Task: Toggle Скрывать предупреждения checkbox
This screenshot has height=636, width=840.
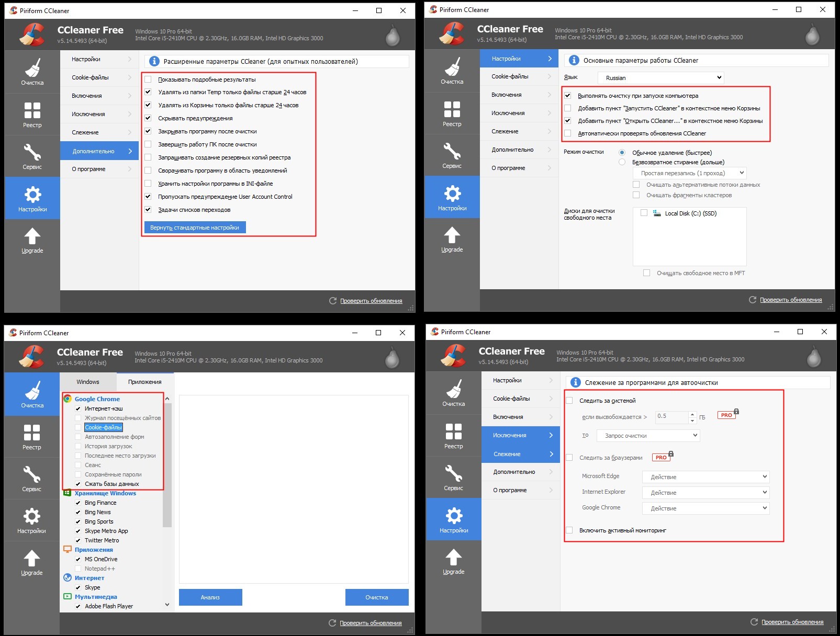Action: (148, 118)
